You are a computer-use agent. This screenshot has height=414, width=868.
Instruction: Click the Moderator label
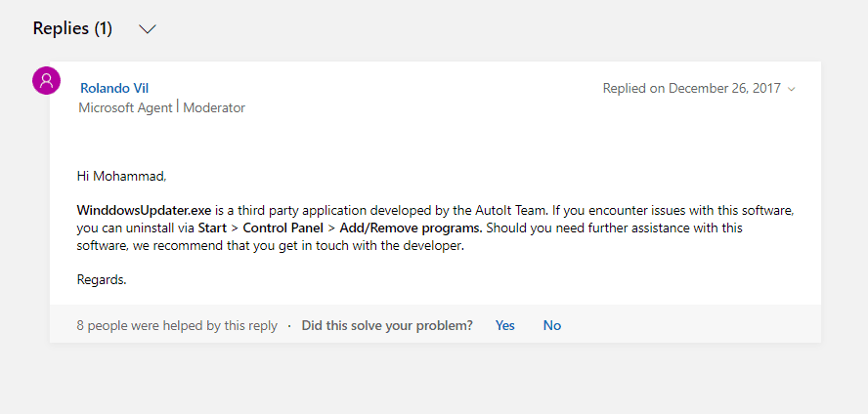point(214,107)
